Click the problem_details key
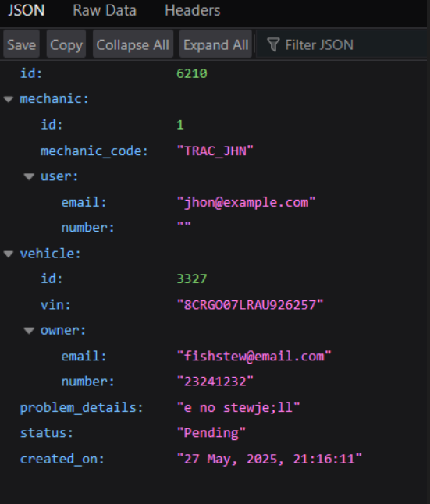Viewport: 430px width, 504px height. (x=81, y=407)
